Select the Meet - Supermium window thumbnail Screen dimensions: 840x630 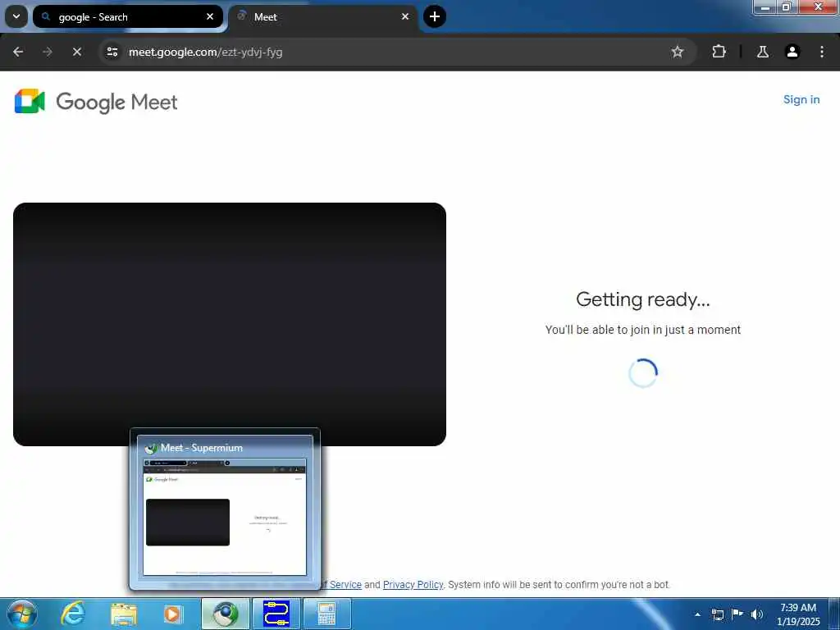pyautogui.click(x=225, y=509)
